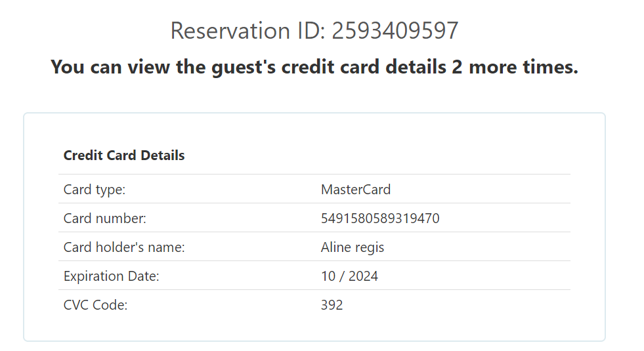Click the CVC code value

332,305
